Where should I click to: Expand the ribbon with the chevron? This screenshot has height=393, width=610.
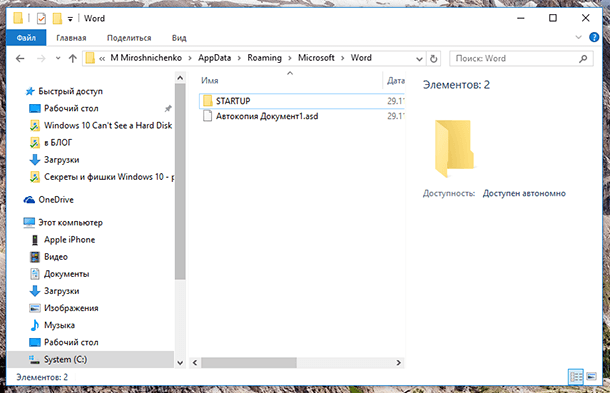click(x=578, y=37)
